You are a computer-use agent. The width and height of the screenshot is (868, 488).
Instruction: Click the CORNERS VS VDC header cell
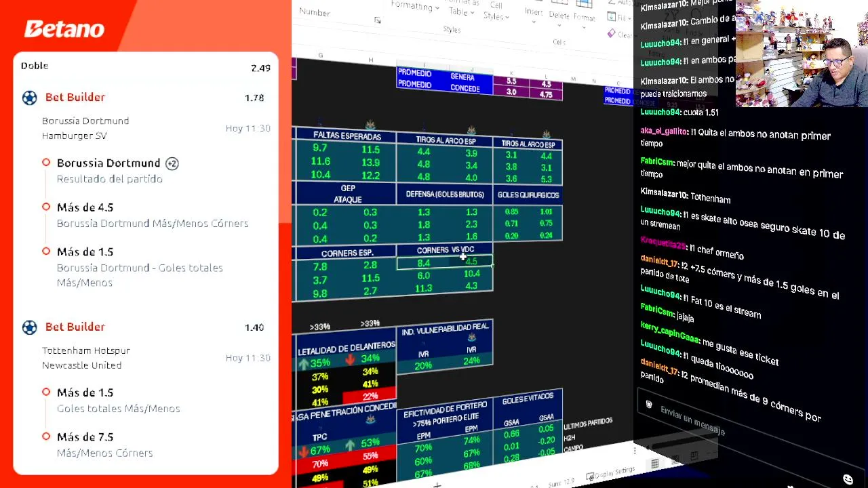pos(445,250)
